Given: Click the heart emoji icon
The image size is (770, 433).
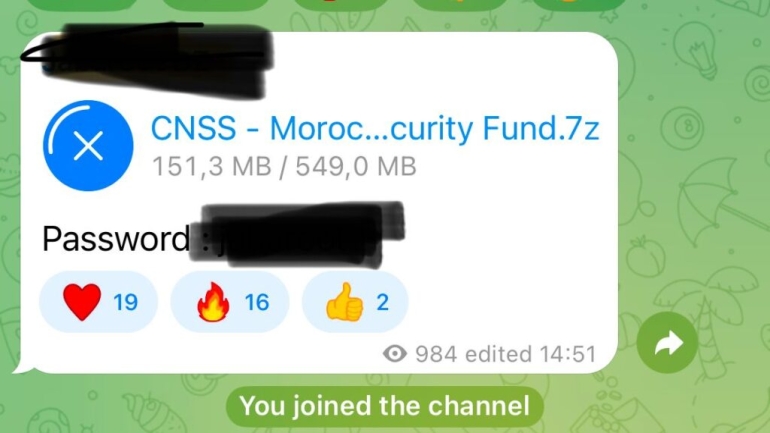Looking at the screenshot, I should tap(82, 301).
